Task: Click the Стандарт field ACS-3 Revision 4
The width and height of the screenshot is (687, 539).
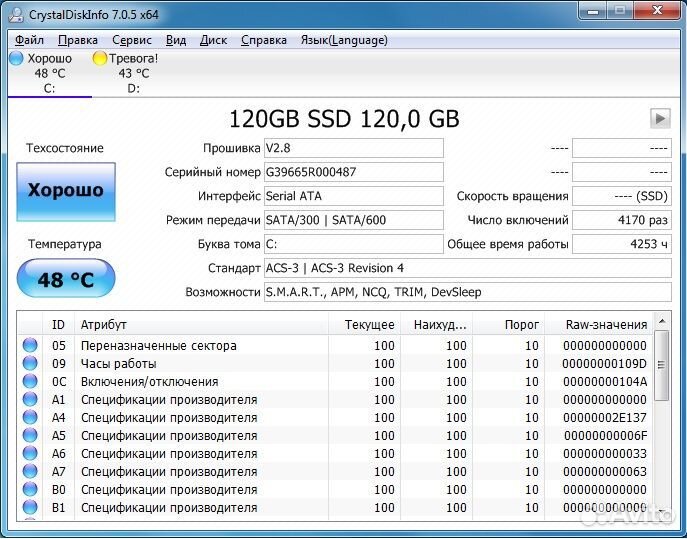Action: click(467, 268)
